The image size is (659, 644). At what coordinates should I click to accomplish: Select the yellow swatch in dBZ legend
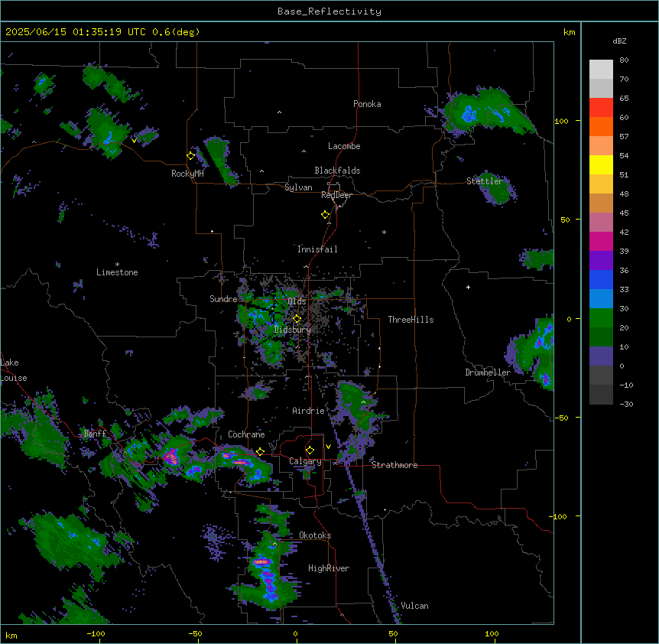coord(601,164)
